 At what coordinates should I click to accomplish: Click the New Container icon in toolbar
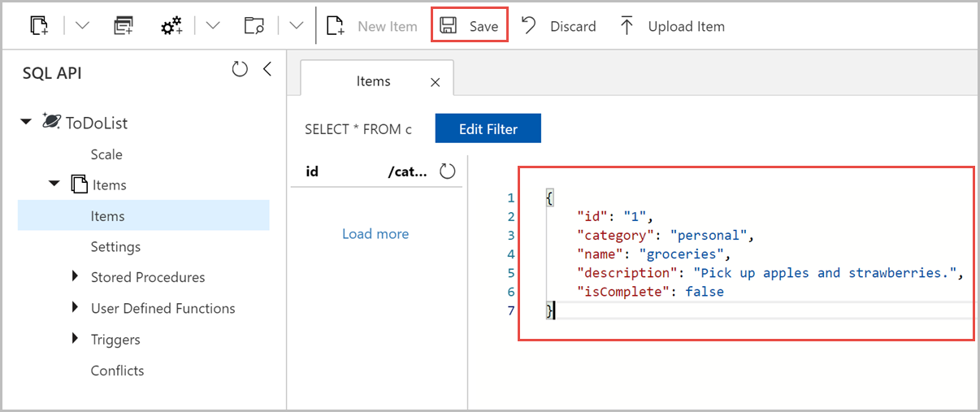pos(39,26)
